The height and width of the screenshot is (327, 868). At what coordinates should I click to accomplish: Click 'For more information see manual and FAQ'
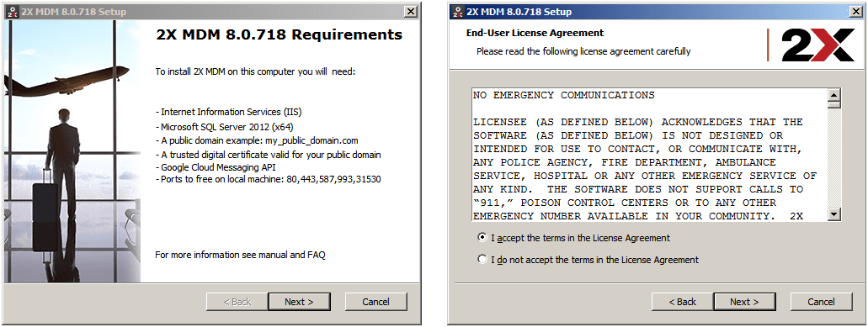[x=240, y=255]
